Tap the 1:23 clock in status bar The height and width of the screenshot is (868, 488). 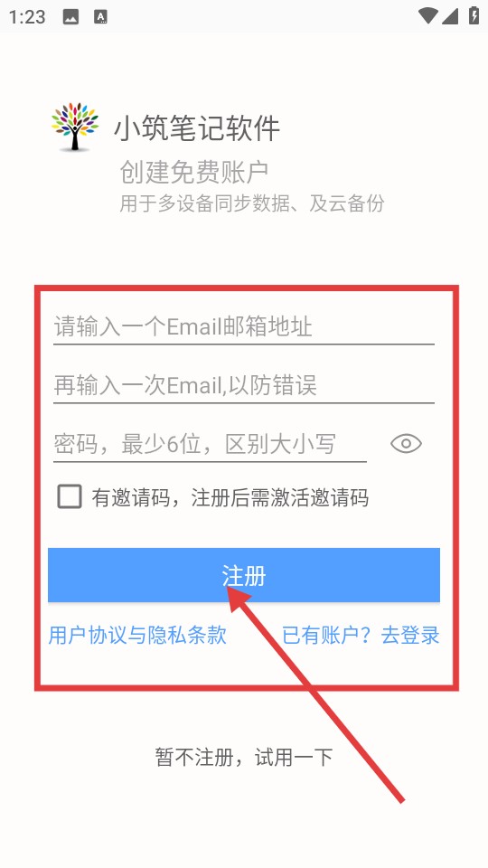pyautogui.click(x=26, y=17)
